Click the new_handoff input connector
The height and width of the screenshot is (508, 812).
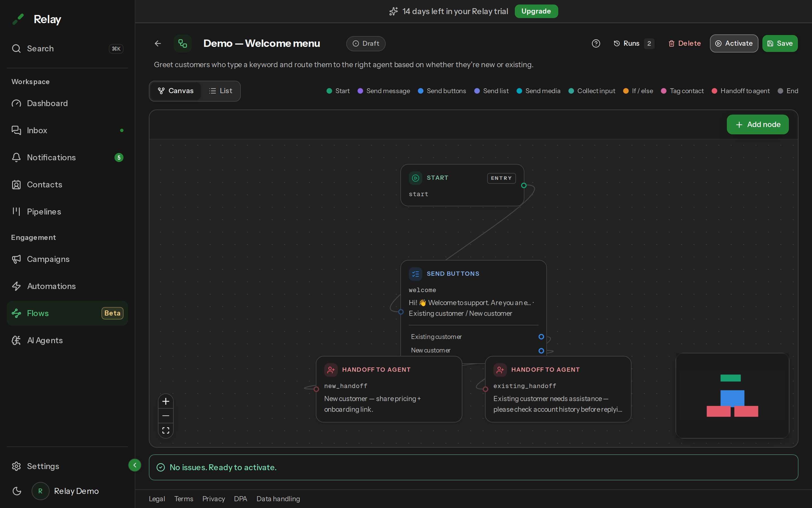coord(316,389)
